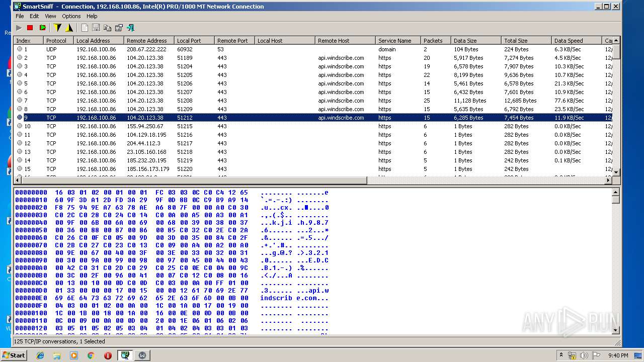
Task: Sort by the Protocol column header
Action: pyautogui.click(x=58, y=41)
